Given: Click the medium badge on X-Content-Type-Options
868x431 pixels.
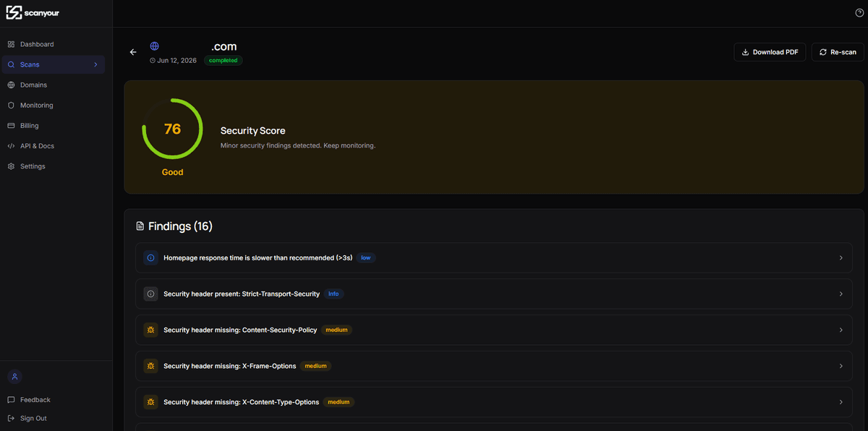Looking at the screenshot, I should 339,402.
